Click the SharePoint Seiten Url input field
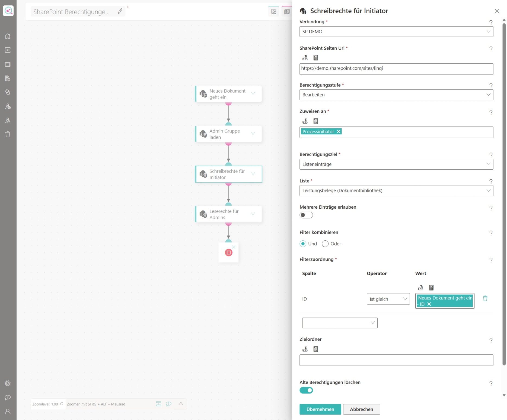 pos(396,69)
